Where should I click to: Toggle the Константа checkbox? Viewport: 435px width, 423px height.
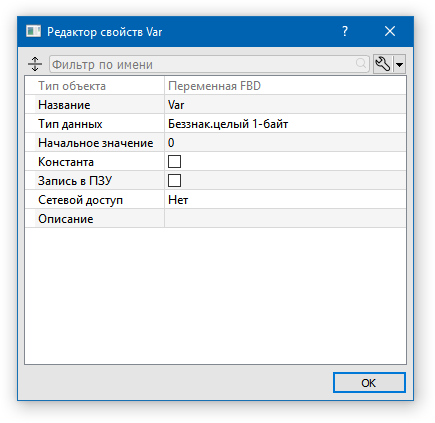(x=174, y=162)
